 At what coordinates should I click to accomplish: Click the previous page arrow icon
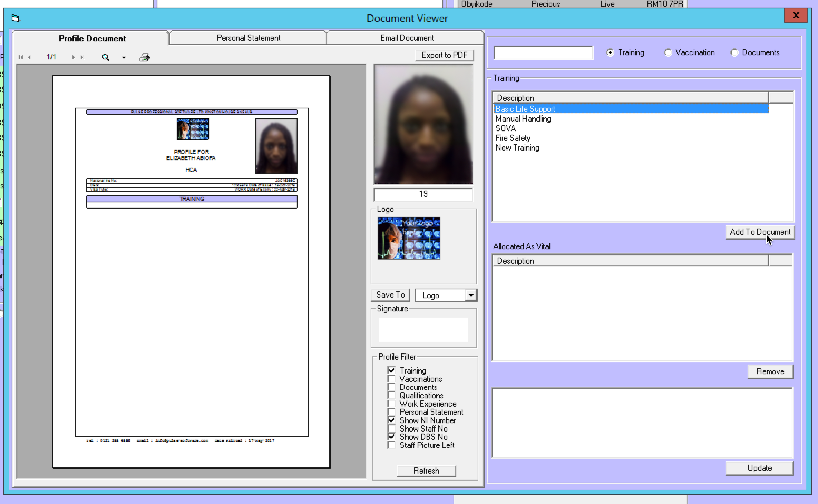click(30, 57)
